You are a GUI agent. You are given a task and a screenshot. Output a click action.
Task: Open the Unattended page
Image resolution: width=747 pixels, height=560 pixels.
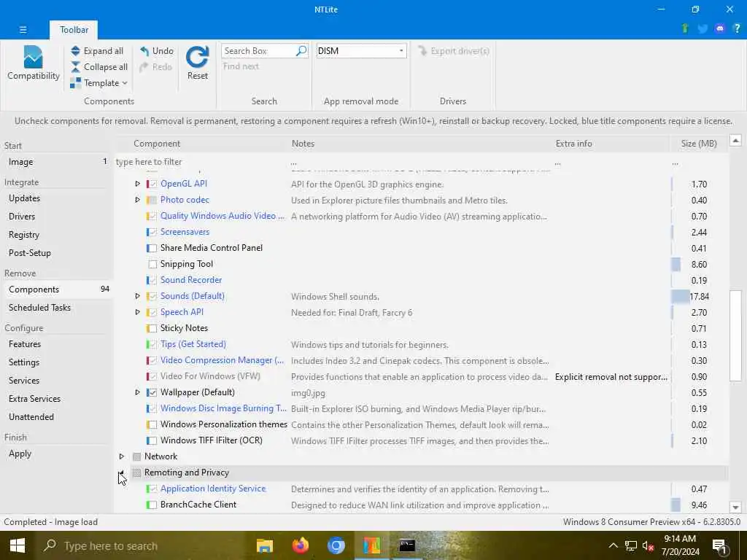coord(56,417)
